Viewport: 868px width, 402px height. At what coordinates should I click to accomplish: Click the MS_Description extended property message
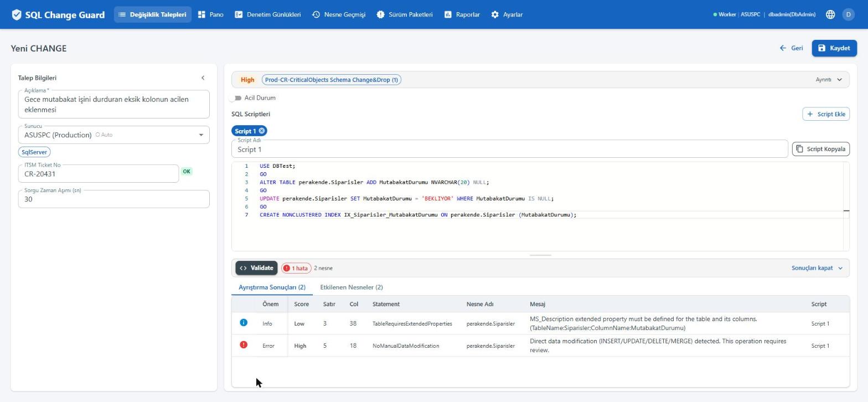(643, 323)
